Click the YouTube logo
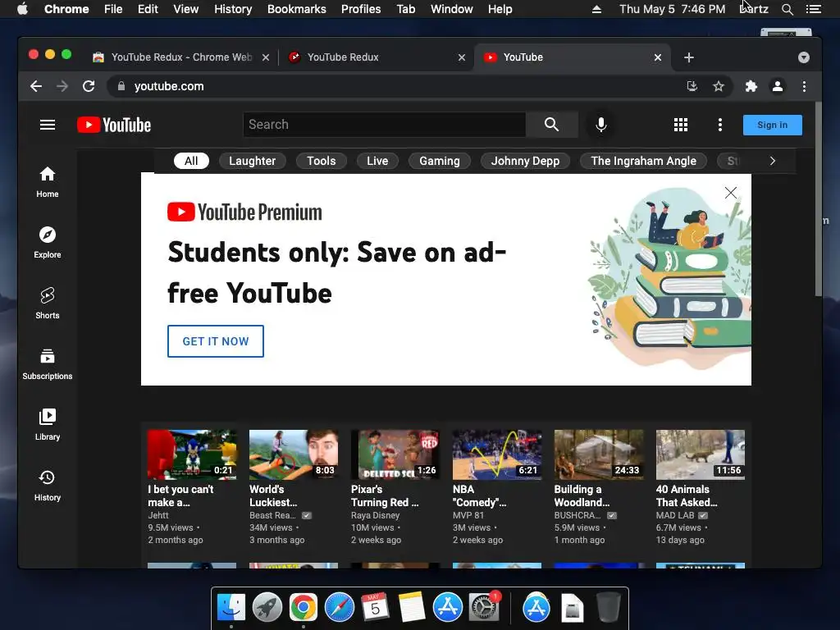 [114, 125]
